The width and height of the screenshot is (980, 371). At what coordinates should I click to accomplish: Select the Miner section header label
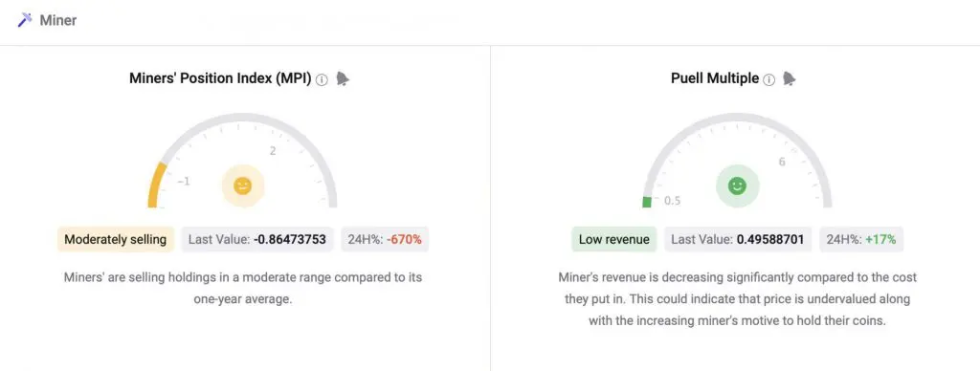(x=58, y=20)
